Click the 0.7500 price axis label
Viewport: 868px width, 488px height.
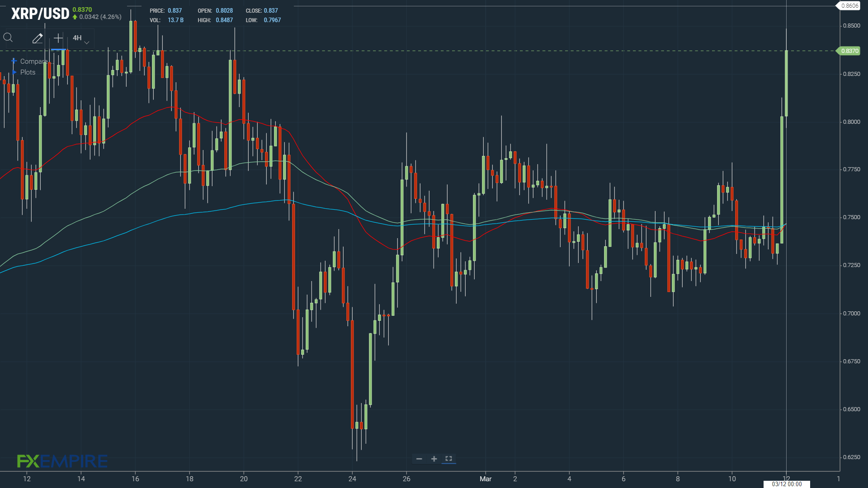(x=851, y=217)
